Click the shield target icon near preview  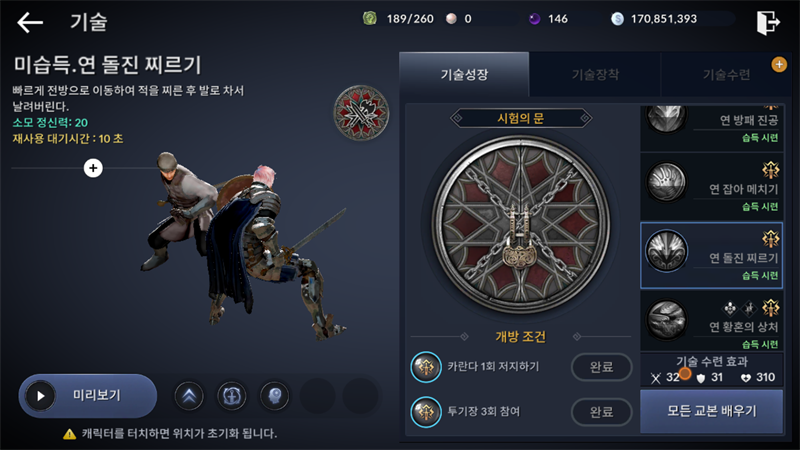coord(232,396)
